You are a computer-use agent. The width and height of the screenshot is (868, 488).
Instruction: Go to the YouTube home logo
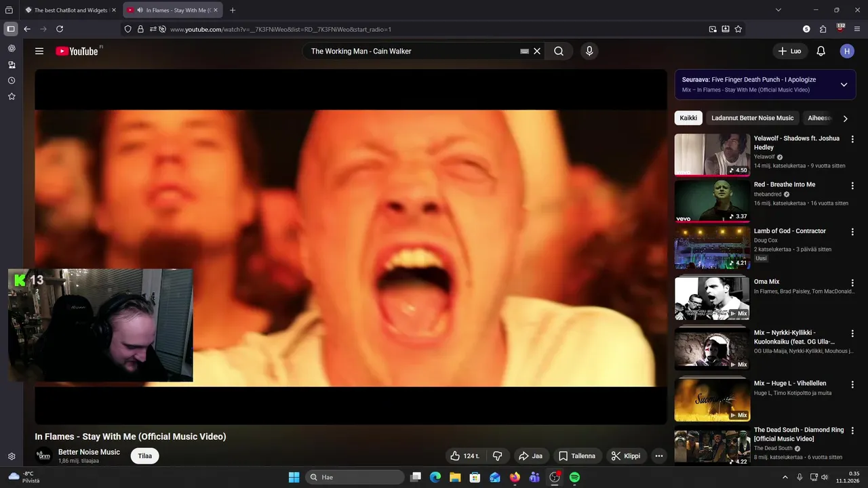click(x=77, y=51)
